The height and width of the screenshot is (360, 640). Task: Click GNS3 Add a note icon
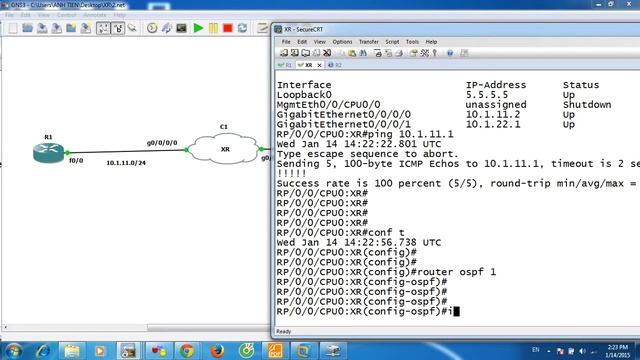(x=262, y=28)
